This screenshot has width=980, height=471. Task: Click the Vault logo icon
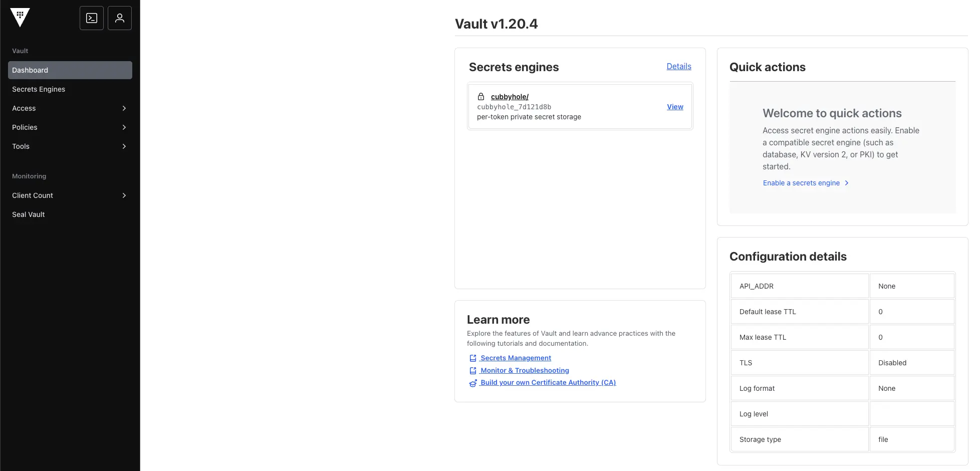point(20,18)
